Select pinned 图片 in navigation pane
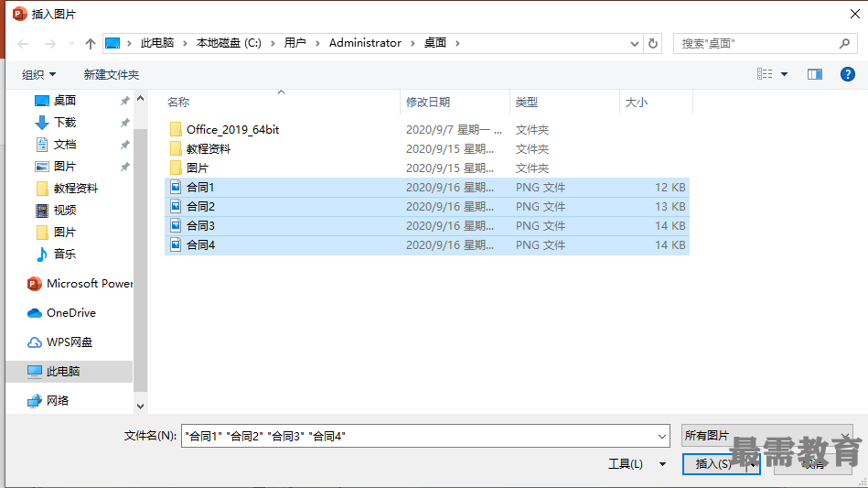868x488 pixels. pos(65,166)
